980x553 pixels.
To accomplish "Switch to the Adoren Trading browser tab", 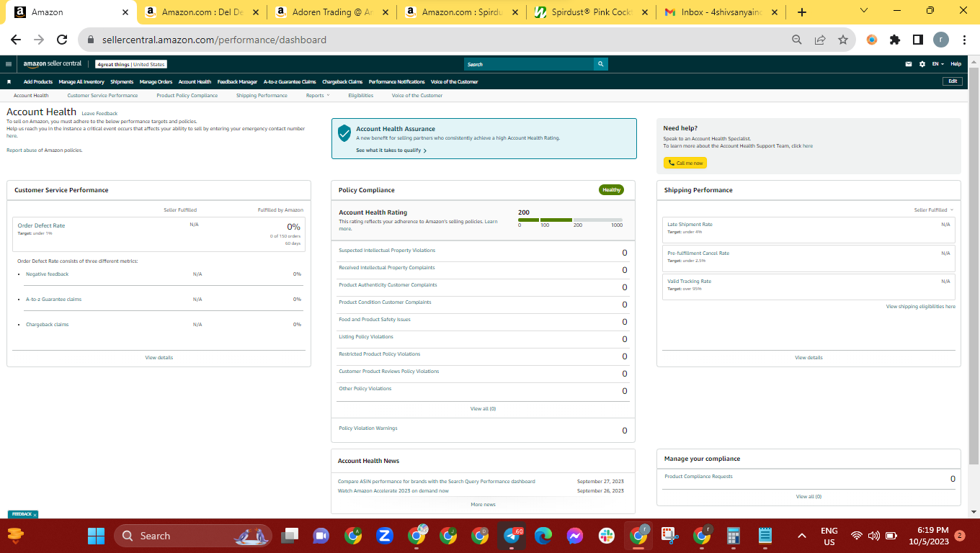I will click(x=331, y=12).
